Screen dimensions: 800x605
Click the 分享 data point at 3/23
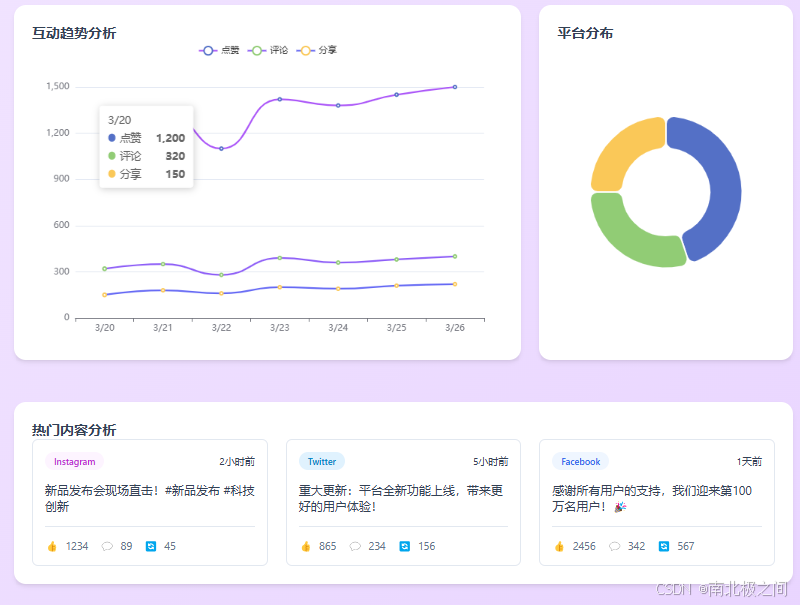click(280, 287)
